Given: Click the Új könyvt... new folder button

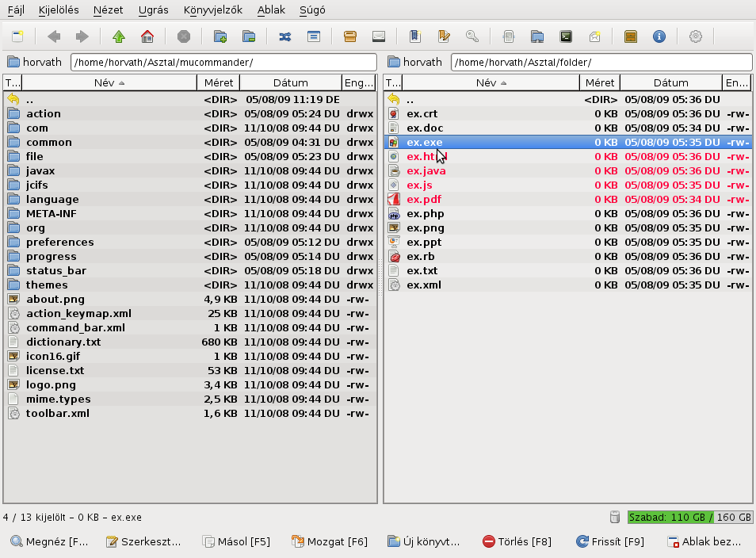Looking at the screenshot, I should point(424,541).
